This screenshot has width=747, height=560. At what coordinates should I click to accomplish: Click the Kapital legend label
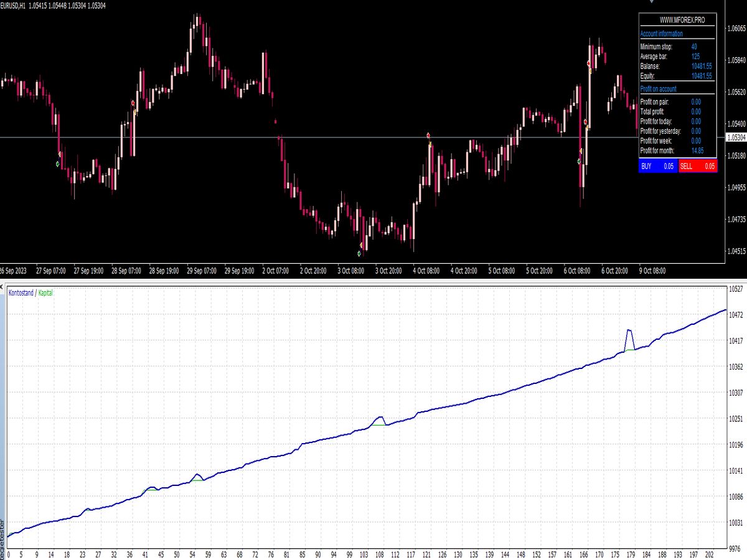pyautogui.click(x=45, y=292)
